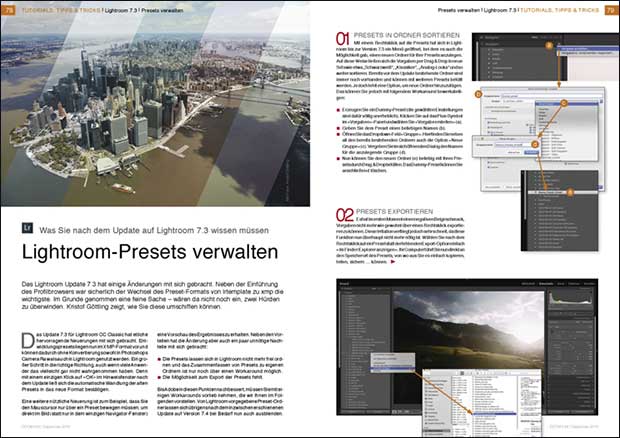
Task: Switch to the Entwickeln module tab
Action: [546, 284]
